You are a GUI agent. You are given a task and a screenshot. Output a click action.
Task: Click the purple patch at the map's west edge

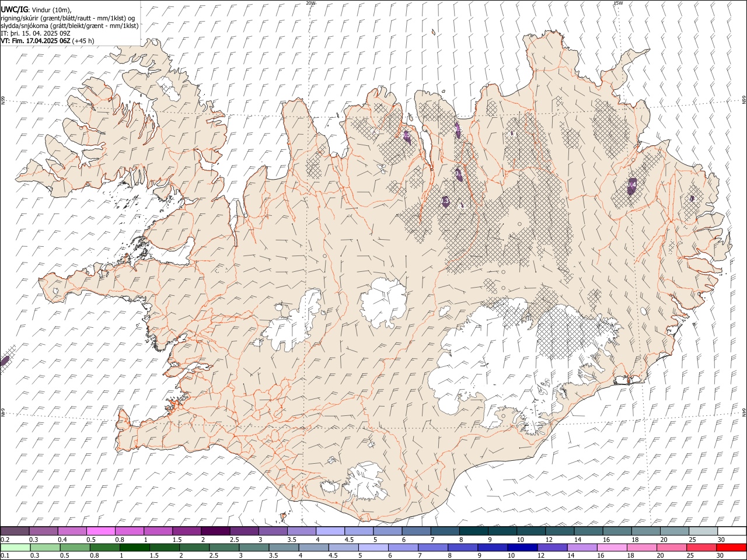pyautogui.click(x=5, y=362)
